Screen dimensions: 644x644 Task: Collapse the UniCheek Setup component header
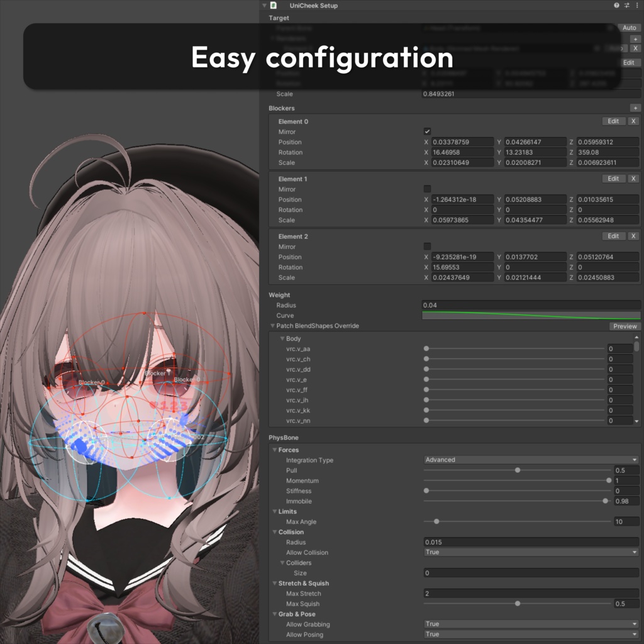(x=265, y=5)
